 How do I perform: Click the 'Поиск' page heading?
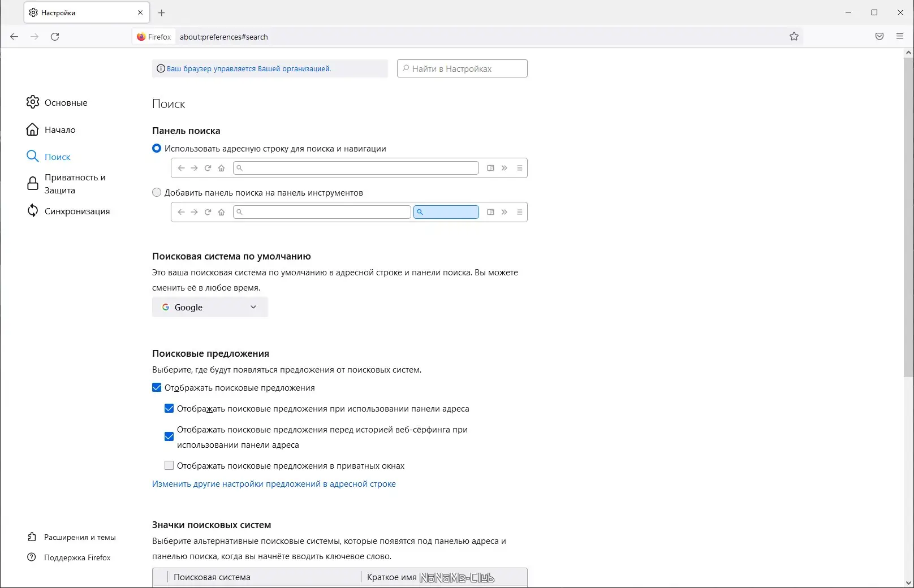169,104
